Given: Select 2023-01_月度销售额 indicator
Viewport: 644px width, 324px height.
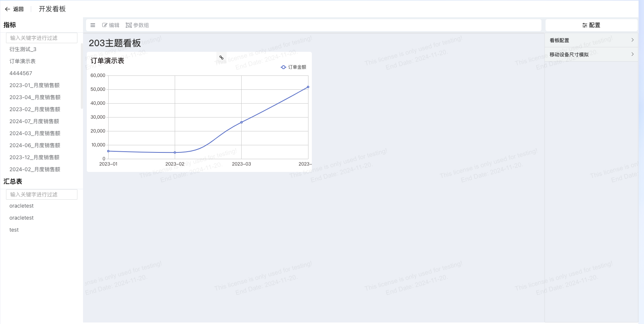Looking at the screenshot, I should [35, 85].
